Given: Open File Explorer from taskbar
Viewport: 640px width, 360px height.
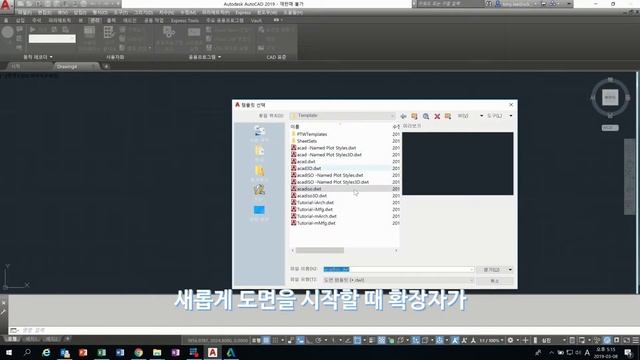Looking at the screenshot, I should tap(157, 353).
